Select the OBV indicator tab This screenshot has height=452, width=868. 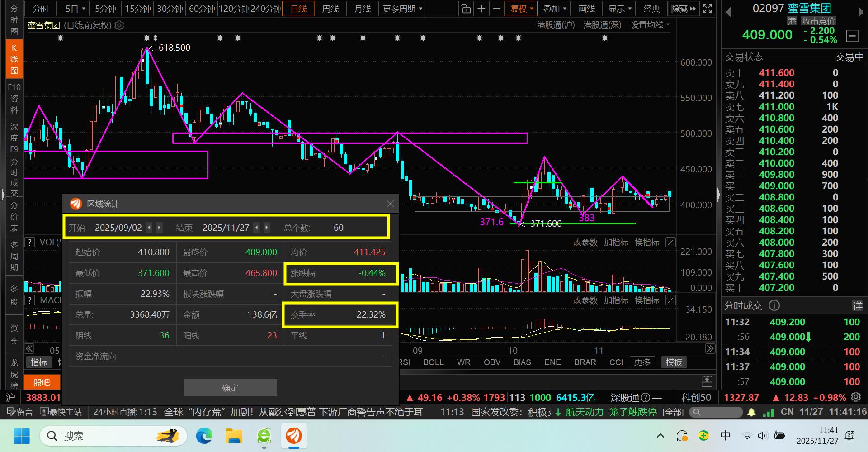(492, 362)
